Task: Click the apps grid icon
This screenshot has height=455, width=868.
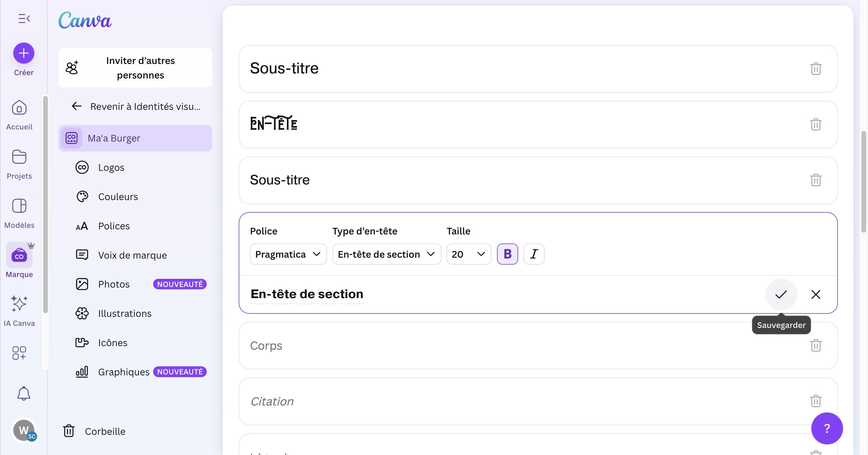Action: [x=19, y=353]
